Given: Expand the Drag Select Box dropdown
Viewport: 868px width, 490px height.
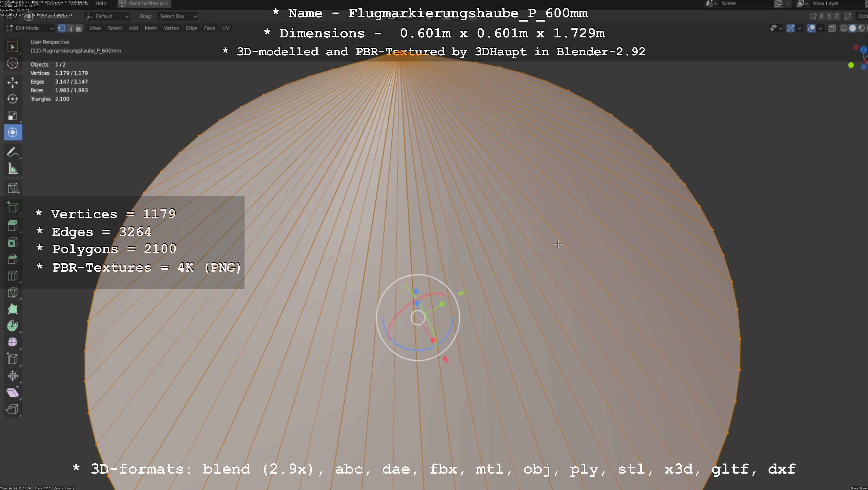Looking at the screenshot, I should click(x=177, y=16).
